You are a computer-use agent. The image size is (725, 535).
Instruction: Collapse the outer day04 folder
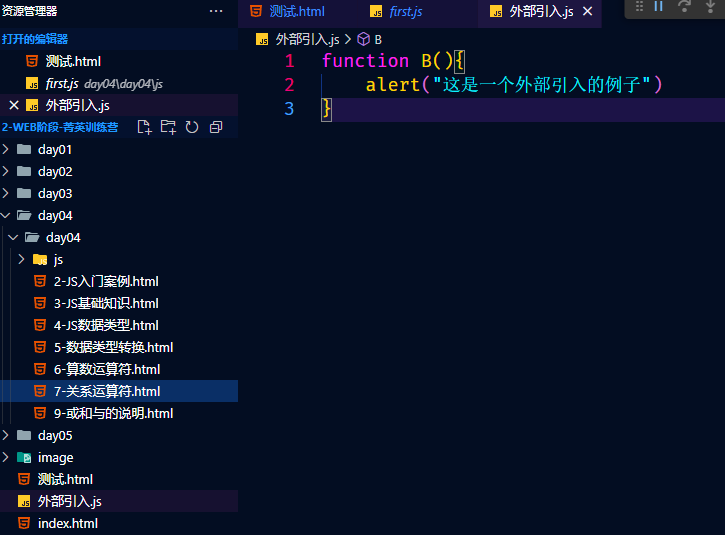coord(54,215)
